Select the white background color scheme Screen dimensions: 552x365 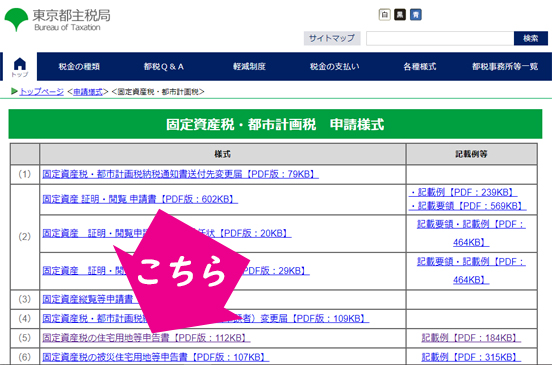click(384, 15)
